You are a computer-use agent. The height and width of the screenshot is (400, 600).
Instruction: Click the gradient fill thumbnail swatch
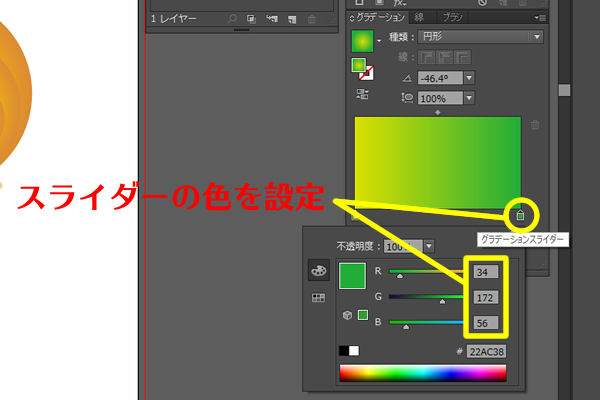(361, 40)
